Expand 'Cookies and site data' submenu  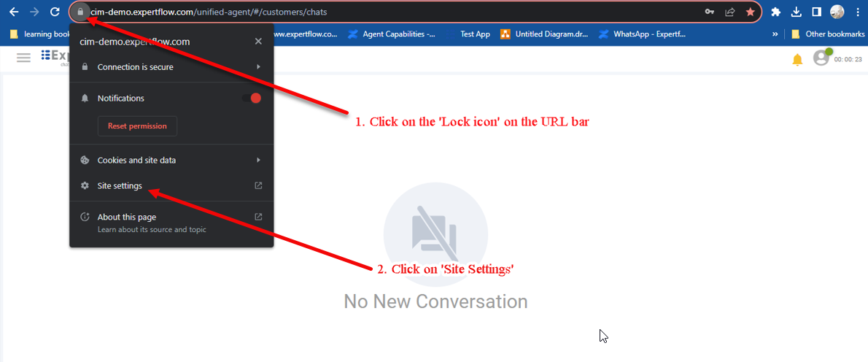(x=171, y=161)
